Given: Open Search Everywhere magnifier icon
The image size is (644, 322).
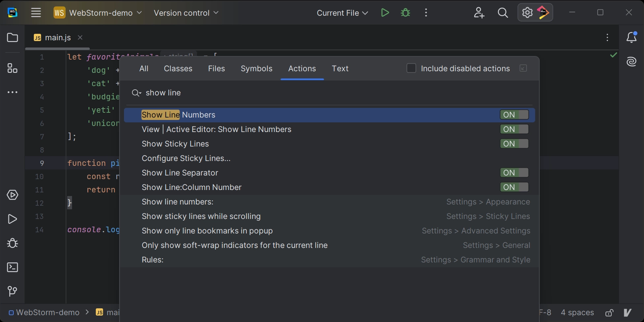Looking at the screenshot, I should coord(503,12).
